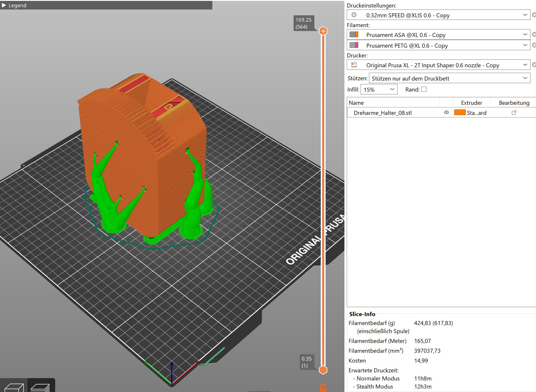Open the Original Prusa XL printer dropdown
Screen dimensions: 536x392
pos(525,65)
